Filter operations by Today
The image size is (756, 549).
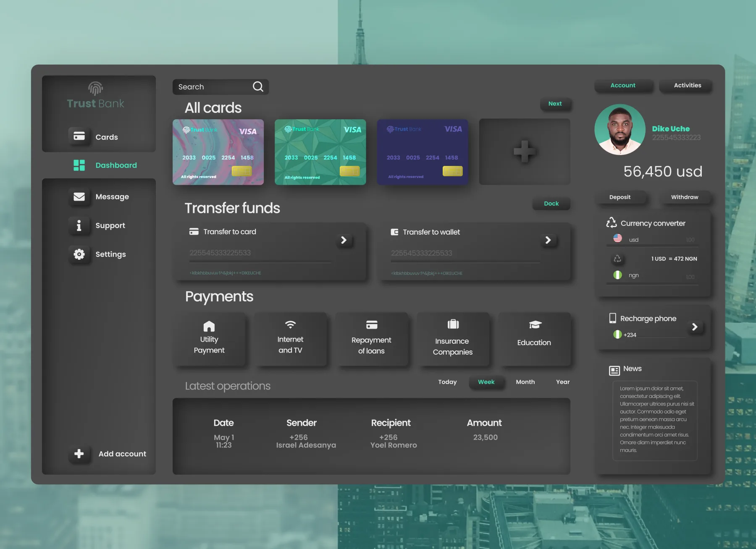pyautogui.click(x=447, y=382)
